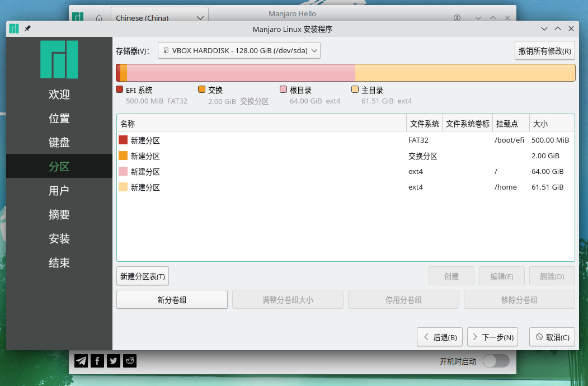Click the 挂载点 column header
The height and width of the screenshot is (386, 588).
511,124
